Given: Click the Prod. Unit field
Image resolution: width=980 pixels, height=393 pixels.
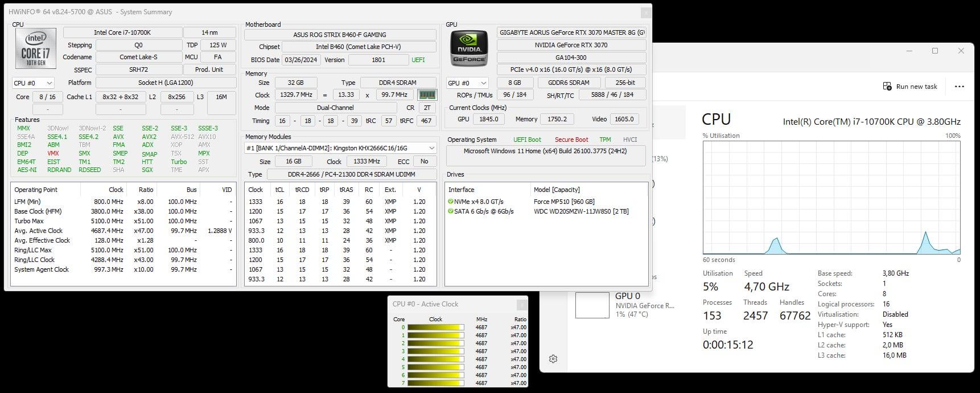Looking at the screenshot, I should [x=209, y=69].
